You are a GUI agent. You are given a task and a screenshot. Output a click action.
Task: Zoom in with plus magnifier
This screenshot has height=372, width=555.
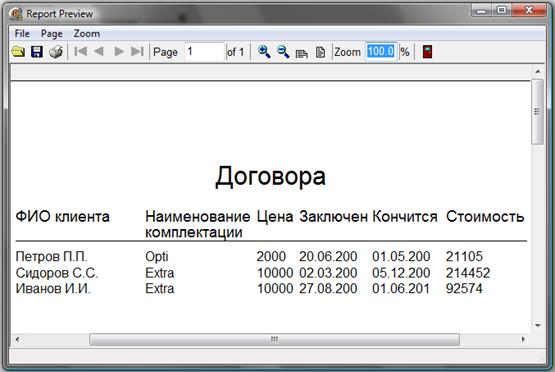[x=264, y=52]
